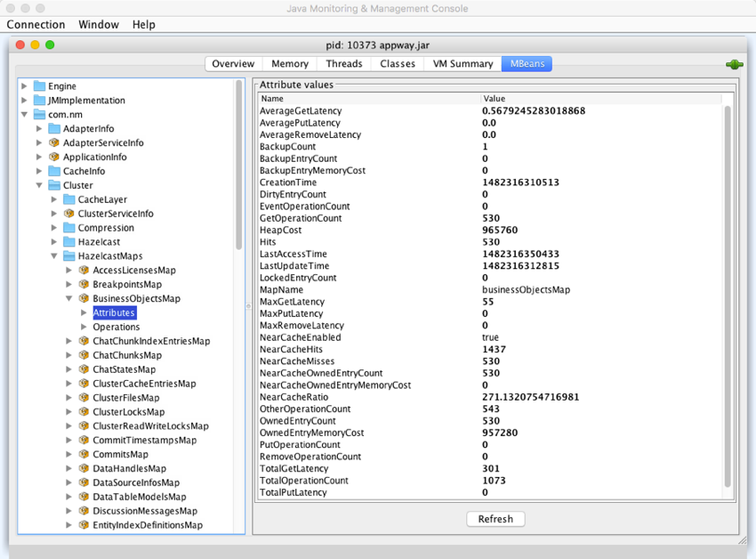Screen dimensions: 756x559
Task: Click the AdapterServiceInfo MBean icon
Action: pyautogui.click(x=54, y=142)
